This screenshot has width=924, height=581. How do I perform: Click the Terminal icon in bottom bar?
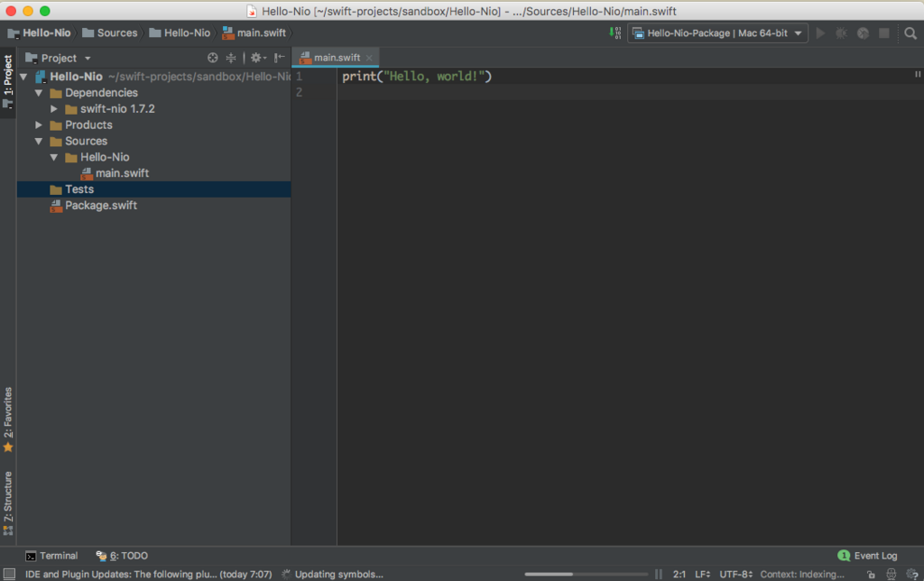[x=31, y=557]
